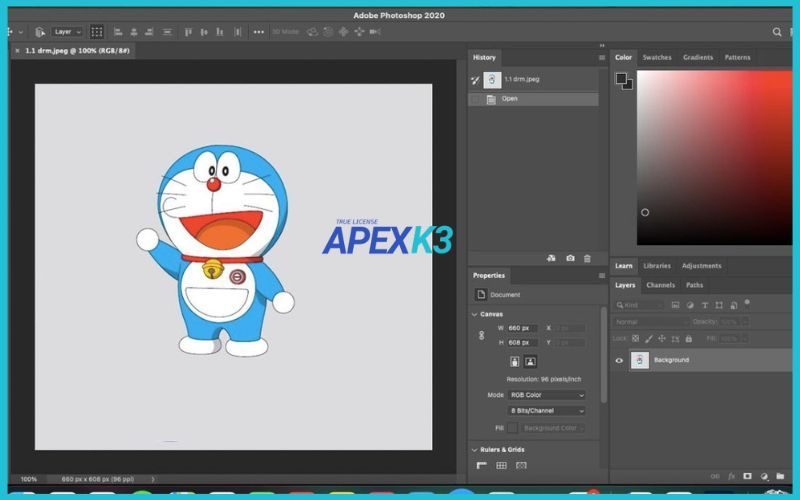
Task: Filter layers by type layer icon
Action: click(705, 305)
